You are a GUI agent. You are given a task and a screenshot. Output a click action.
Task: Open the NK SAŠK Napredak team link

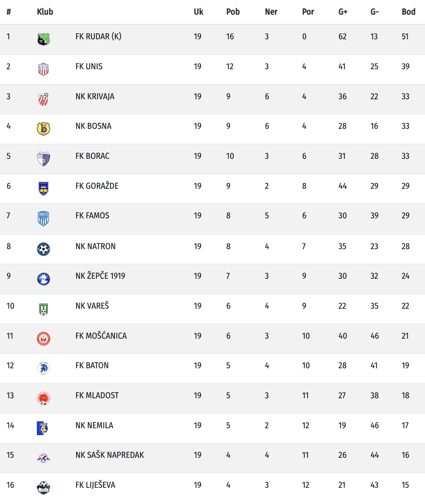(x=110, y=455)
